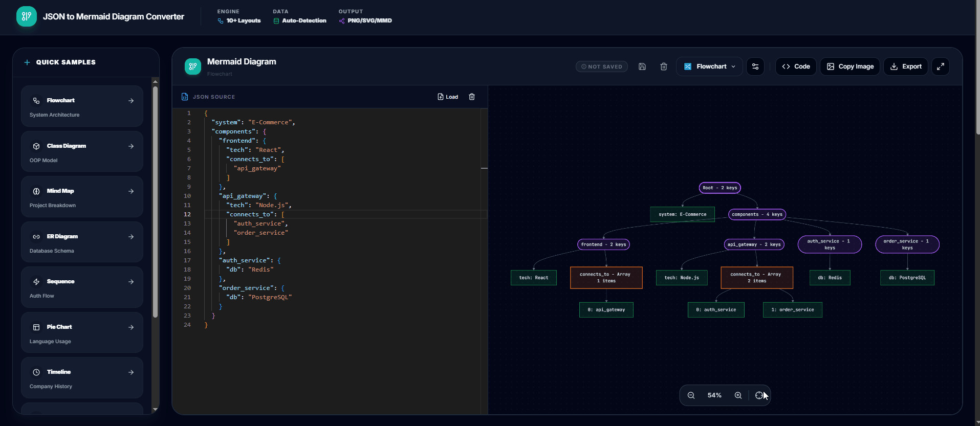The image size is (980, 426).
Task: Select the tech: React node
Action: [x=534, y=278]
